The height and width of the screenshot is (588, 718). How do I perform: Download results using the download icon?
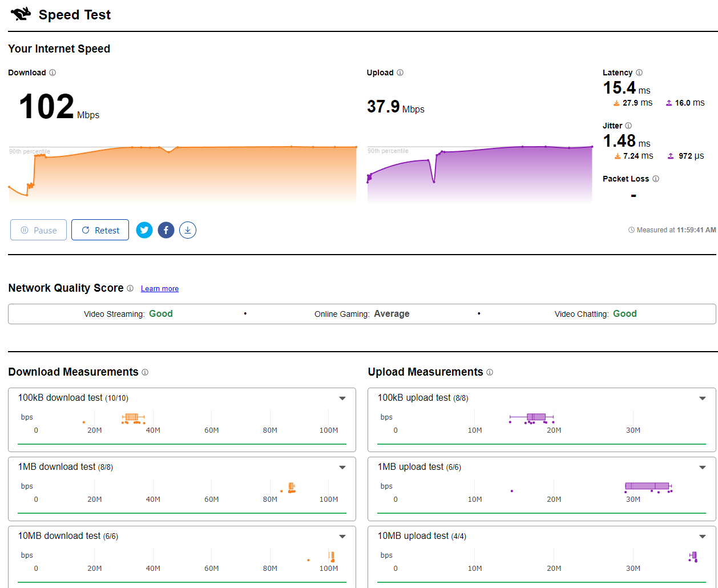[188, 230]
